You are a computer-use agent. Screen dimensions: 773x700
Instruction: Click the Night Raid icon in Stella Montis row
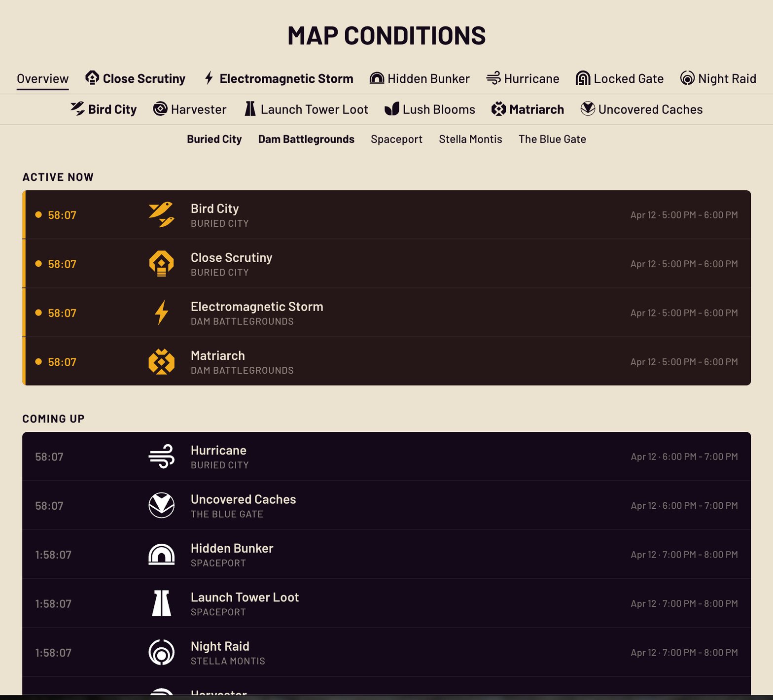161,652
